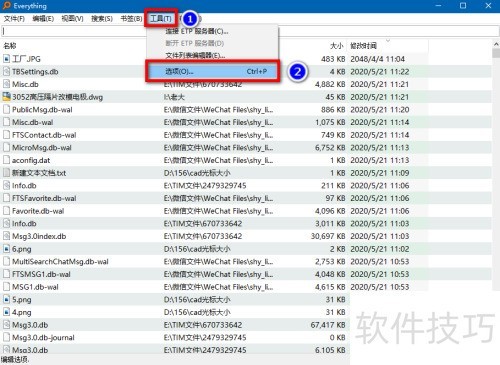Click the icon of Info.db sized 211 KB
Viewport: 500px width, 365px height.
(6, 186)
